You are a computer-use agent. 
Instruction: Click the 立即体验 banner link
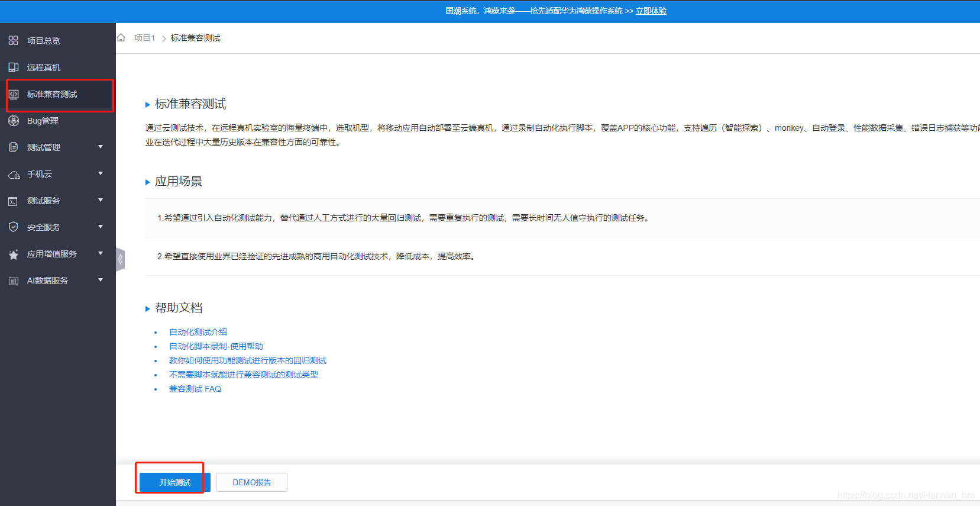point(651,11)
